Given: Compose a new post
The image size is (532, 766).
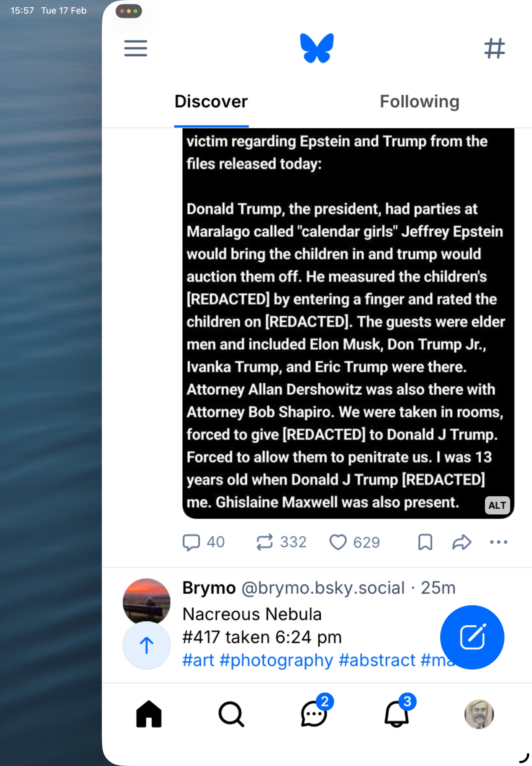Looking at the screenshot, I should point(472,637).
